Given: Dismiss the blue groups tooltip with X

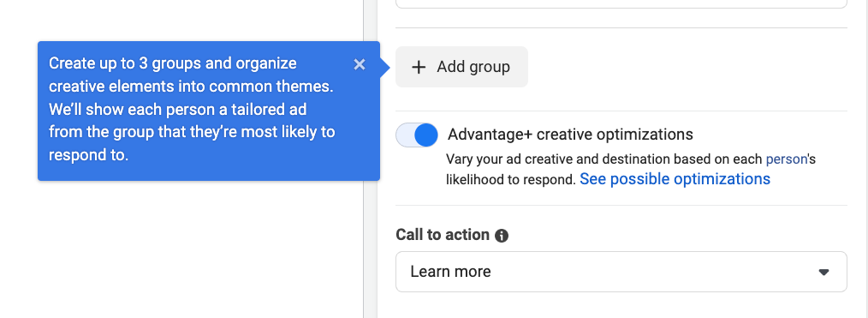Looking at the screenshot, I should point(360,65).
